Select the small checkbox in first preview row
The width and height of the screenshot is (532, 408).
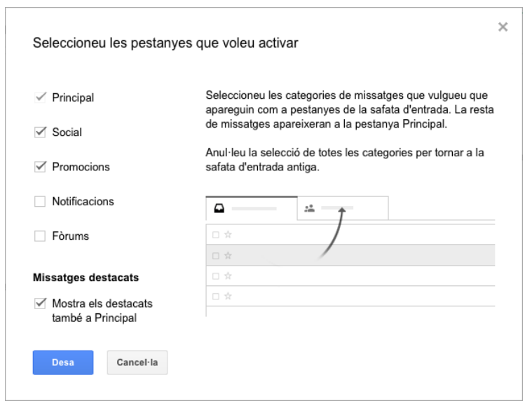tap(215, 235)
